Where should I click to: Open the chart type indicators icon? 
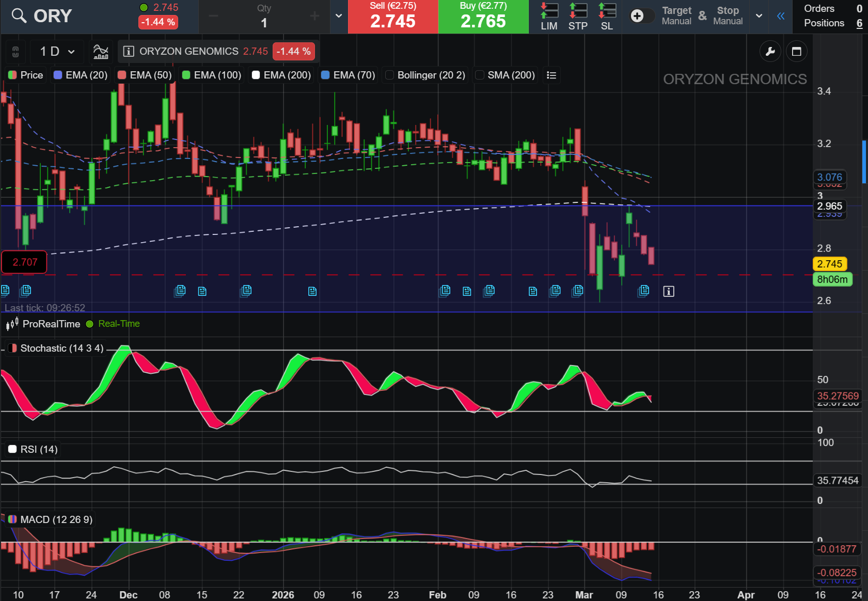coord(101,52)
